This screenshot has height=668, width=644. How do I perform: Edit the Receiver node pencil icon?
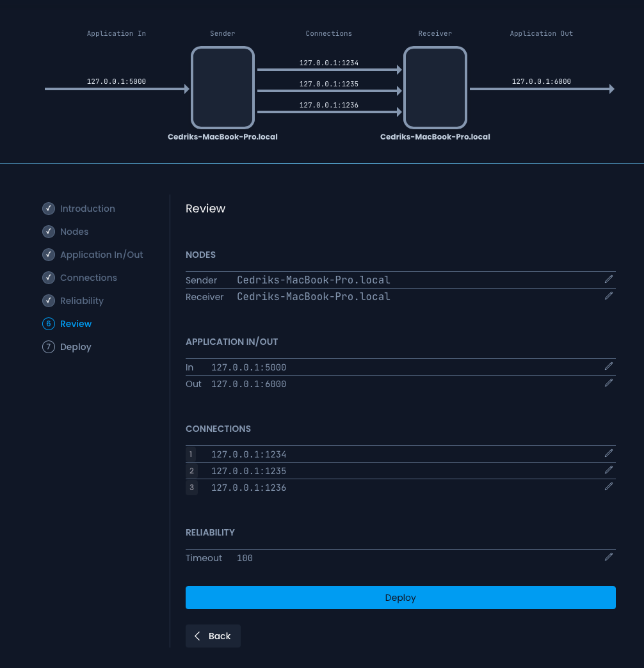(x=608, y=296)
